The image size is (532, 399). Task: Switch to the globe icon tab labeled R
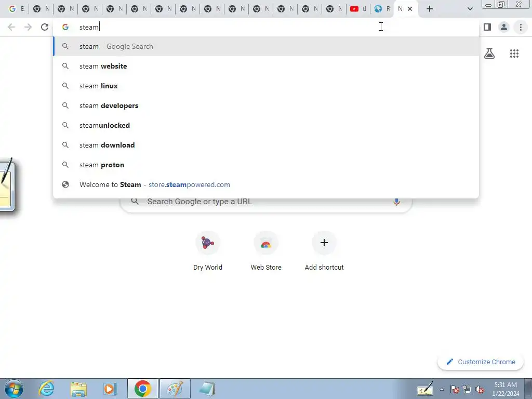tap(382, 9)
